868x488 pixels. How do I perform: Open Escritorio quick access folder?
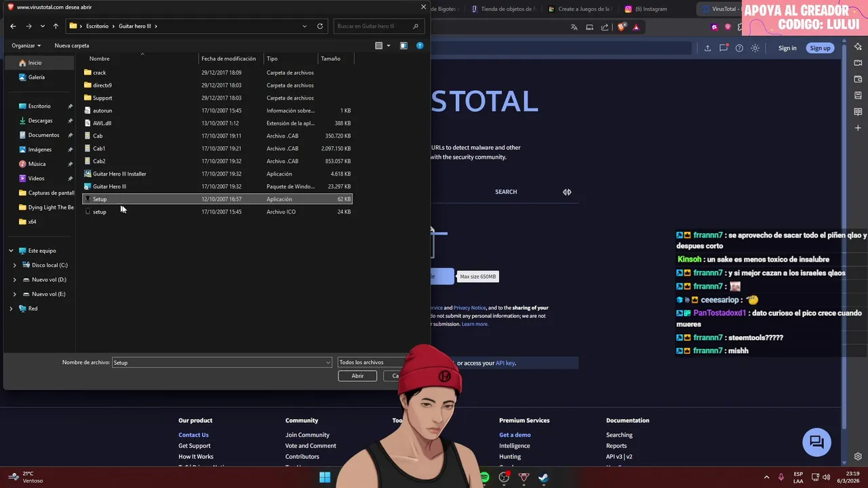pos(40,106)
